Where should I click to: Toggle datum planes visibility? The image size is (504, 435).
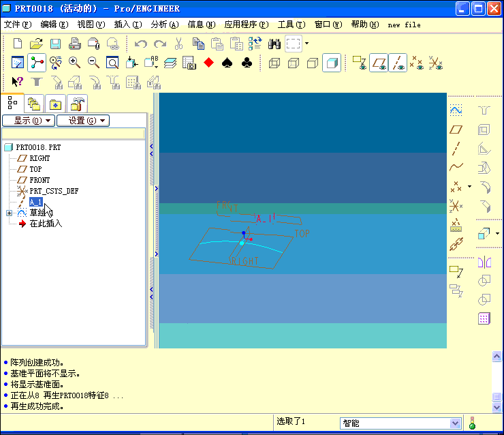click(x=379, y=63)
